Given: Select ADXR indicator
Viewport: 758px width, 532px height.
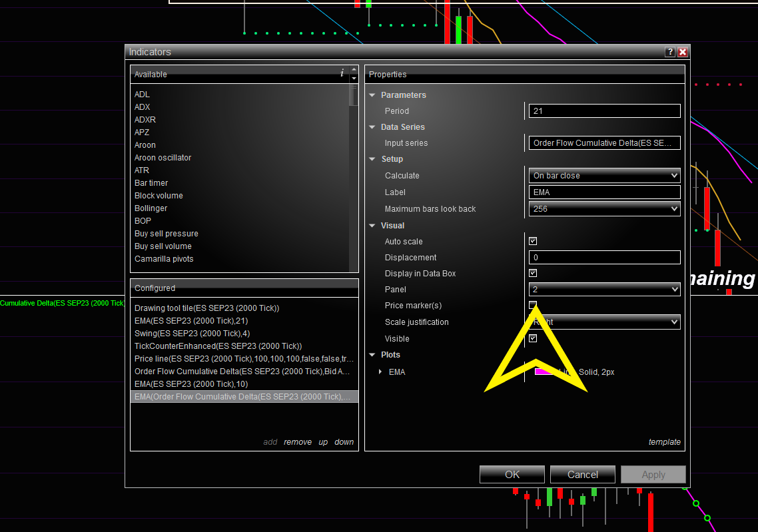Looking at the screenshot, I should tap(145, 119).
